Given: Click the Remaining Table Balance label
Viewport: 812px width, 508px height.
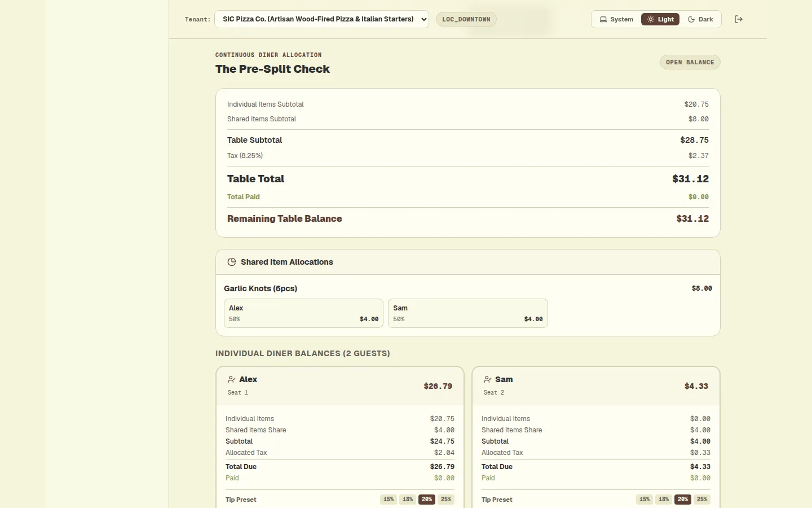Looking at the screenshot, I should (x=285, y=218).
